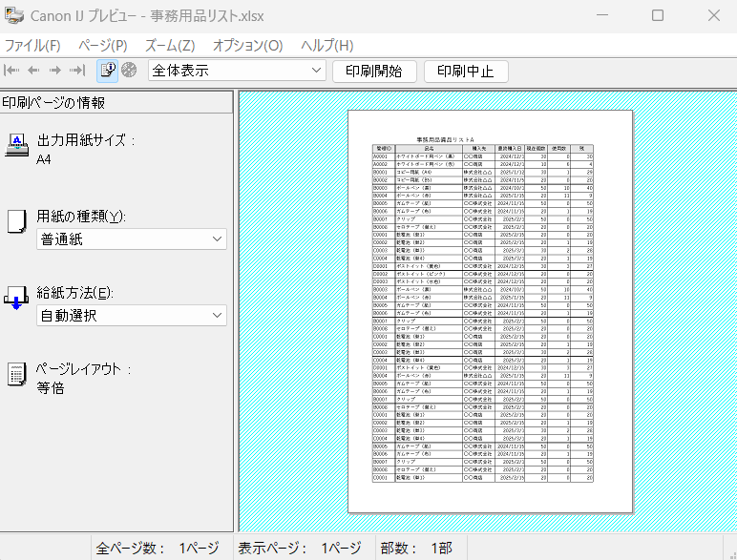Viewport: 737px width, 560px height.
Task: Click the 印刷ページの情報 panel header
Action: (116, 102)
